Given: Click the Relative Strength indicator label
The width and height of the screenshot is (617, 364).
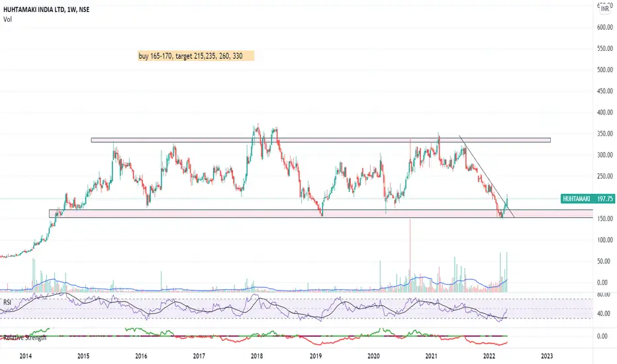Looking at the screenshot, I should [x=24, y=338].
